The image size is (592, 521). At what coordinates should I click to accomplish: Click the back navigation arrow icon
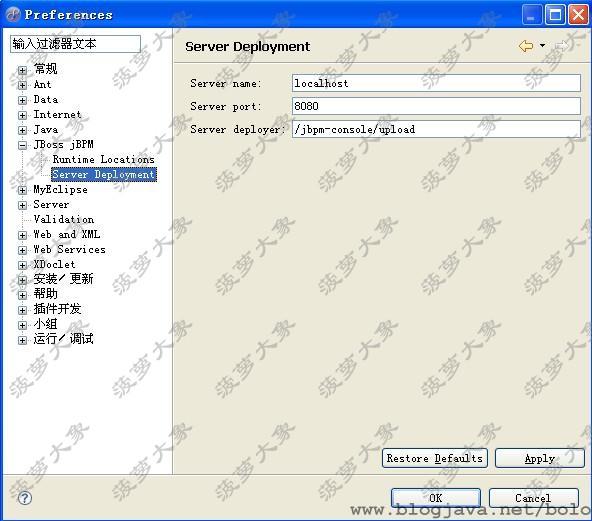click(x=526, y=46)
